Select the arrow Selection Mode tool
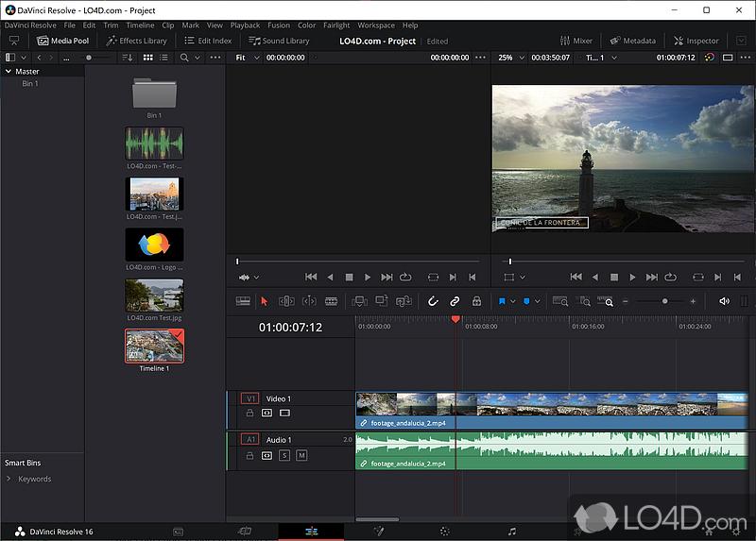 (x=264, y=301)
